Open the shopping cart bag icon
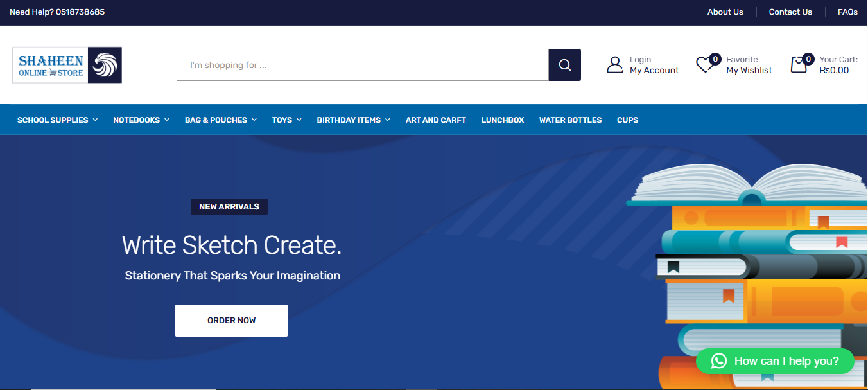Screen dimensions: 868x390 click(x=799, y=65)
